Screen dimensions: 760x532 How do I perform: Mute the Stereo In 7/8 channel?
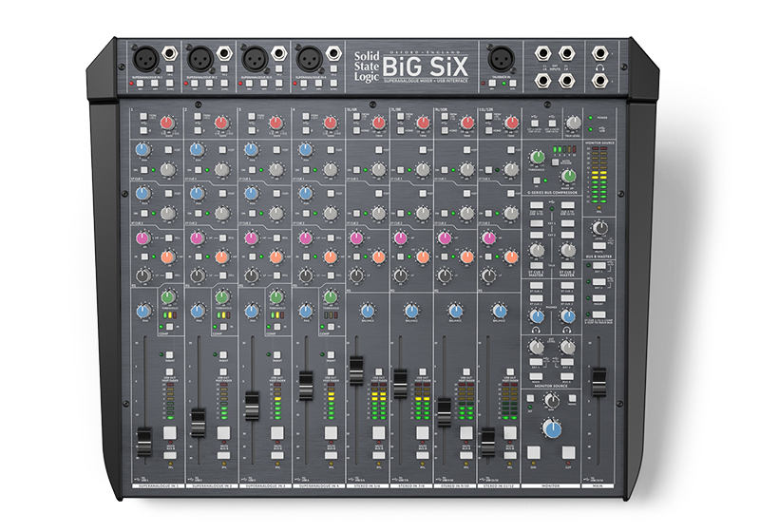pyautogui.click(x=422, y=432)
